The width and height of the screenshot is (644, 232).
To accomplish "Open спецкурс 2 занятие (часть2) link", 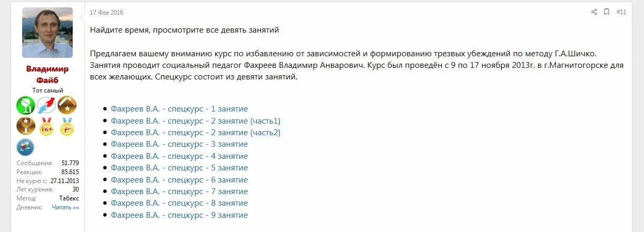I will pyautogui.click(x=196, y=133).
